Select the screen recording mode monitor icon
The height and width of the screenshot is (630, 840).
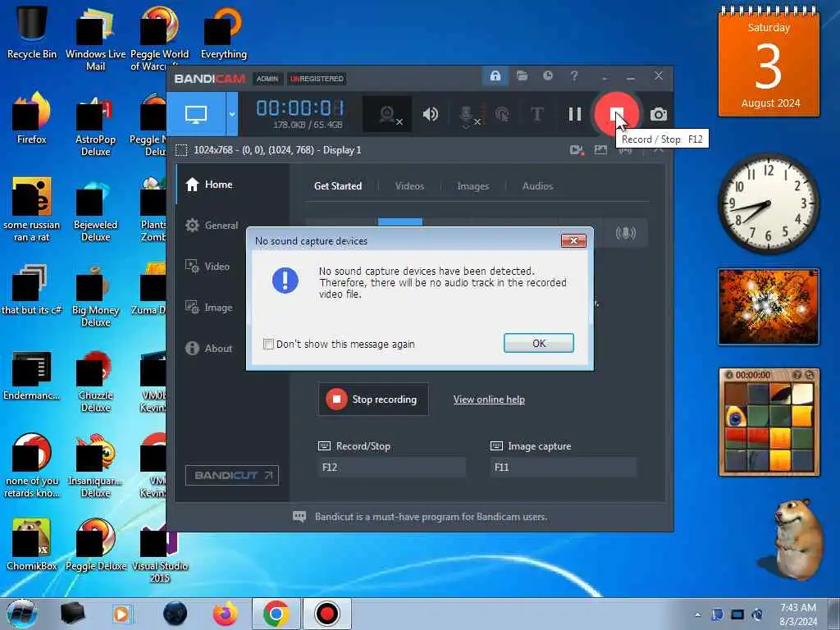(195, 114)
